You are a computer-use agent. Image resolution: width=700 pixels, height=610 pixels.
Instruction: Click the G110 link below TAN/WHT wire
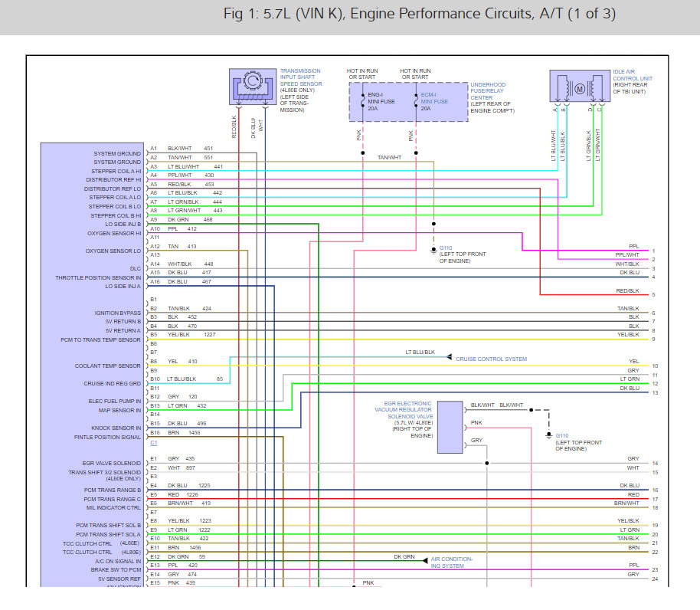(x=446, y=248)
